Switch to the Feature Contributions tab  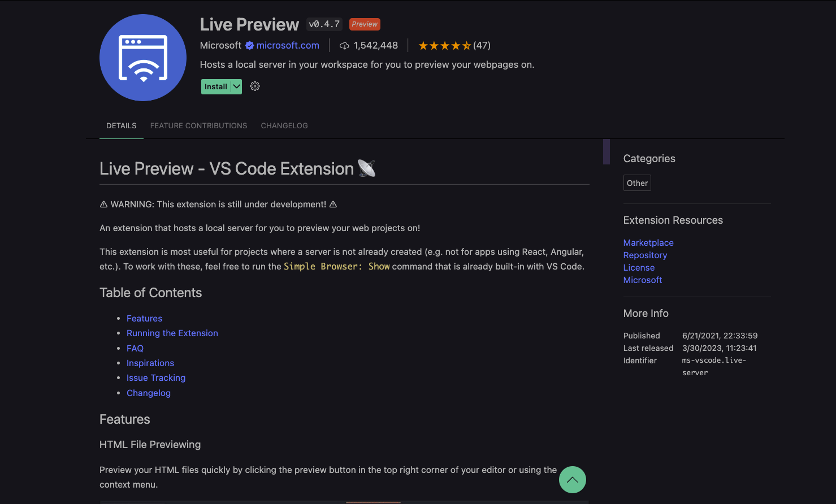click(x=198, y=125)
